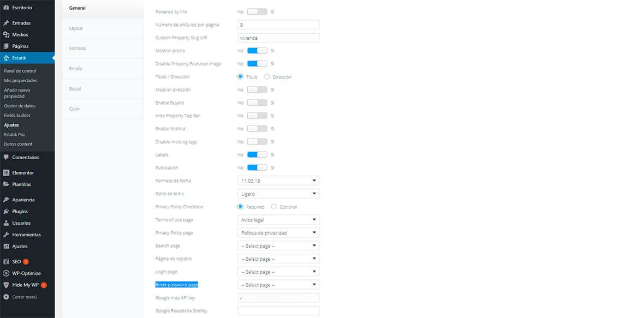
Task: Open Mis propiedades submenu link
Action: [21, 80]
